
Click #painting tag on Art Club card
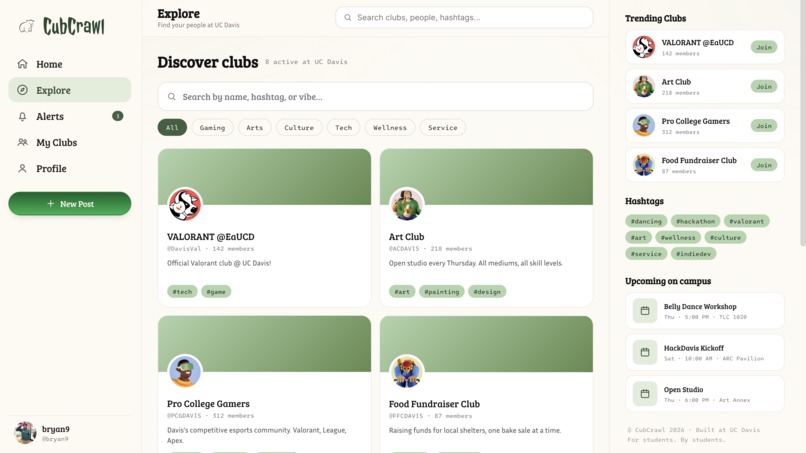click(x=442, y=292)
